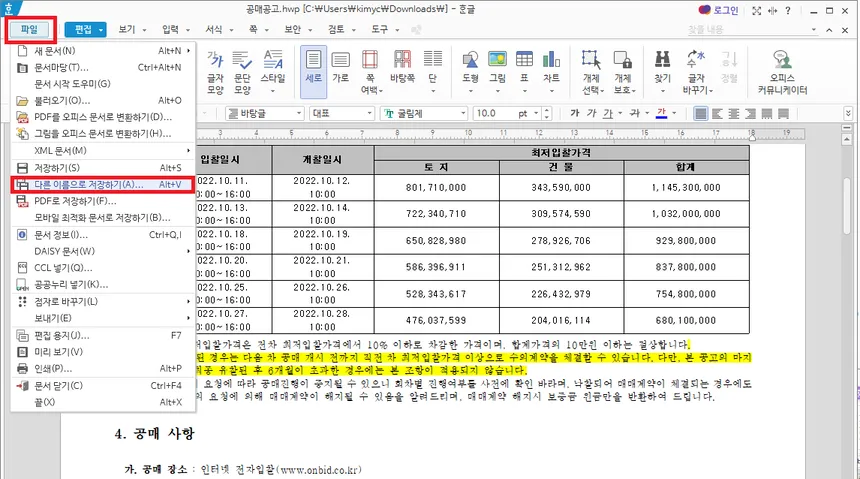The height and width of the screenshot is (479, 860).
Task: Expand the toolbar overflow chevron at right
Action: [848, 114]
